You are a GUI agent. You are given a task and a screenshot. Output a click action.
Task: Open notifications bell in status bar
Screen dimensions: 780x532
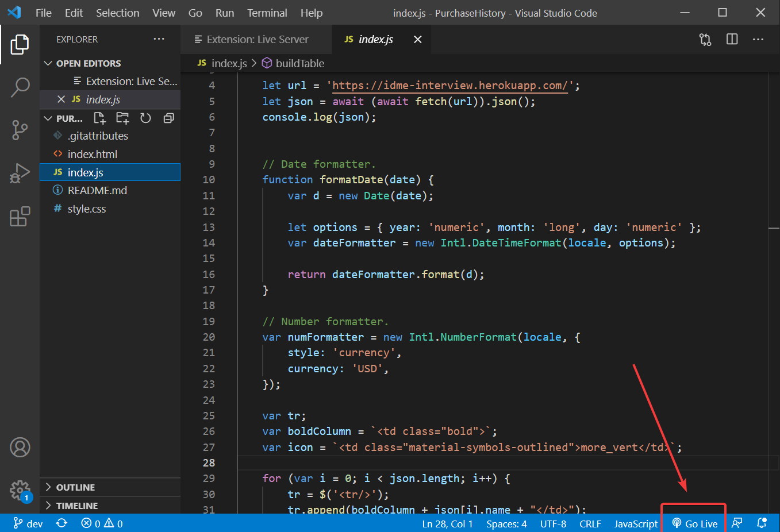click(762, 523)
